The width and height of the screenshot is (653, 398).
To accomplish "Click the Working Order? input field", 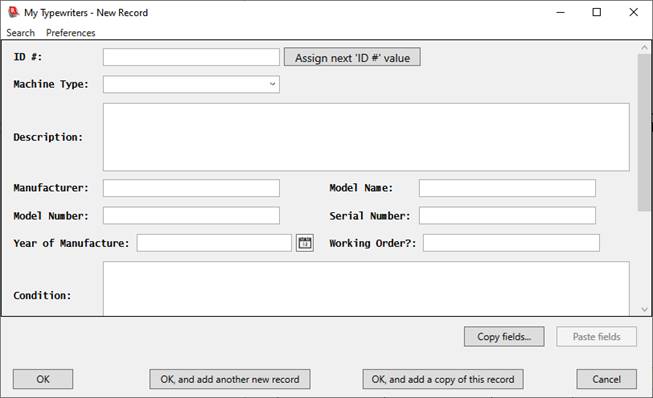I will point(511,243).
